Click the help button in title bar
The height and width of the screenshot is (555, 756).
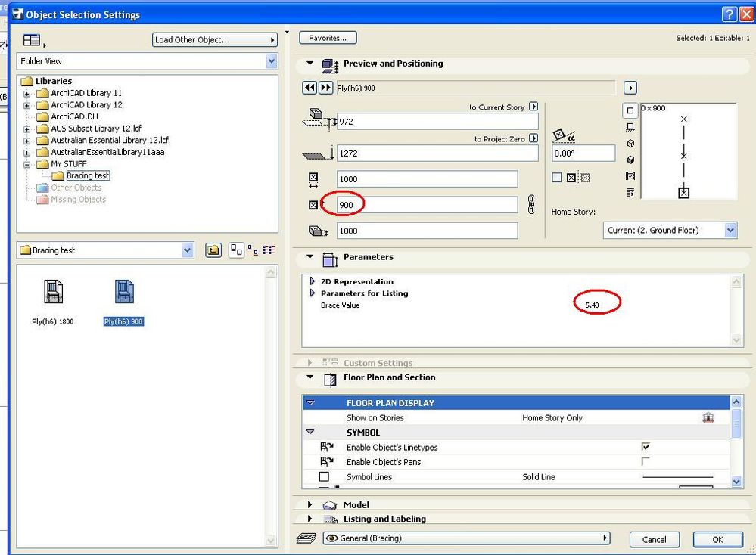[729, 14]
